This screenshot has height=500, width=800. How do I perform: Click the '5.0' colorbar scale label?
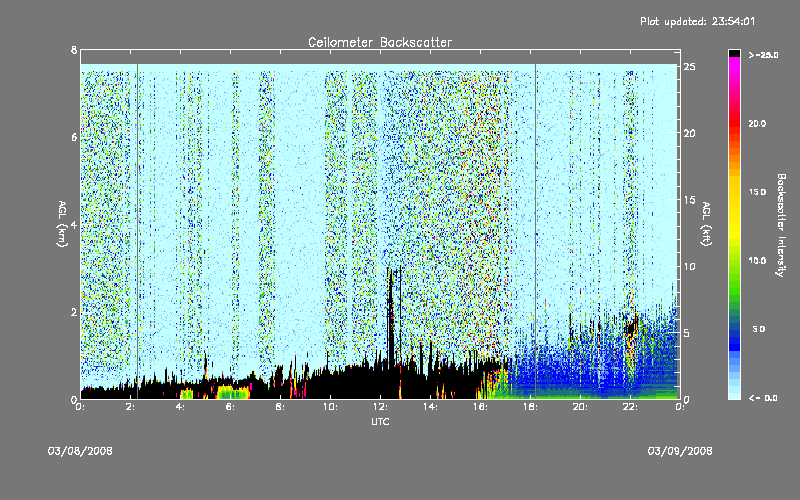759,329
